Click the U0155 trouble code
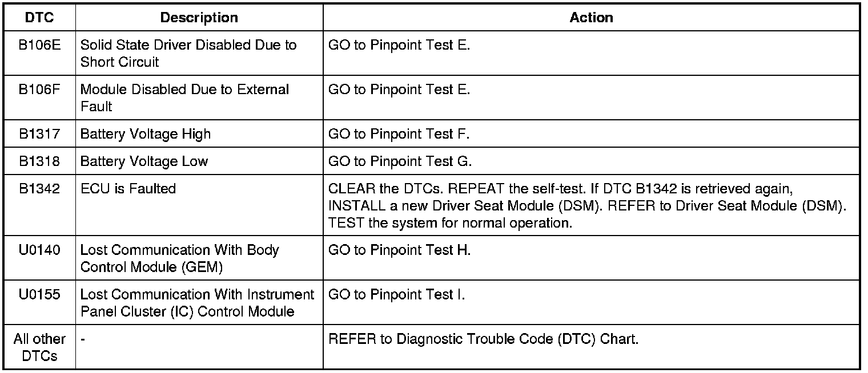 tap(39, 295)
